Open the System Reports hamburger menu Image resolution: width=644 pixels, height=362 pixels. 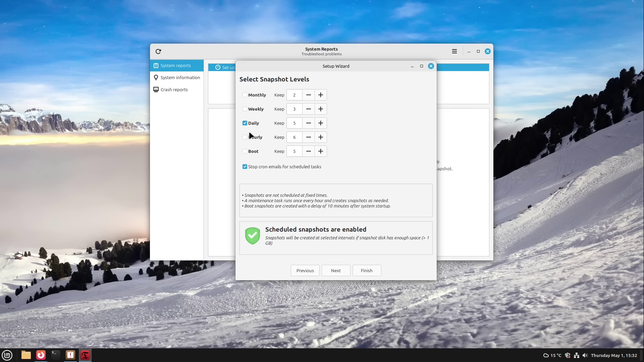point(454,51)
